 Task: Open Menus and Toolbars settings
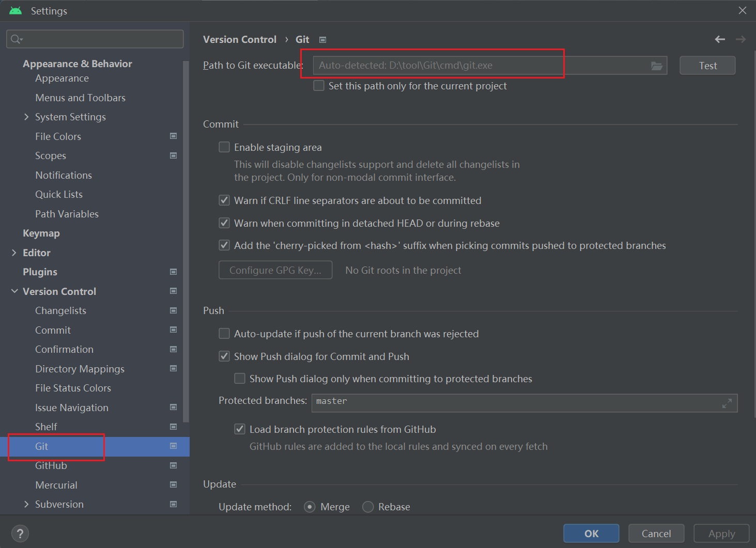pos(80,98)
